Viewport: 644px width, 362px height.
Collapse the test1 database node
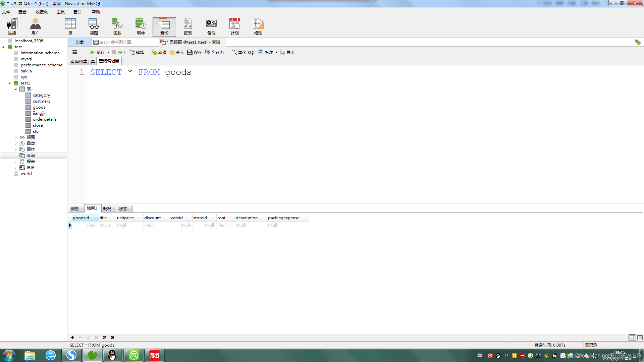click(x=9, y=83)
